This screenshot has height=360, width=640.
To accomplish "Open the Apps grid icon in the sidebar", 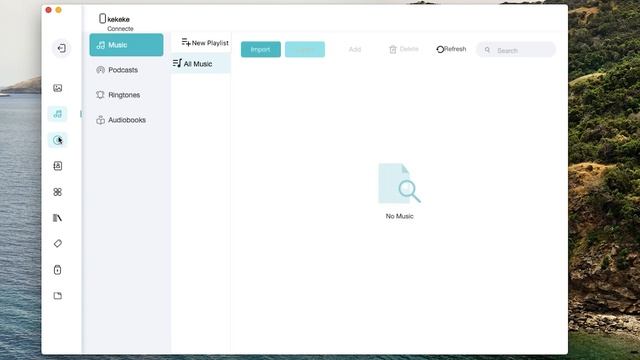I will 58,192.
